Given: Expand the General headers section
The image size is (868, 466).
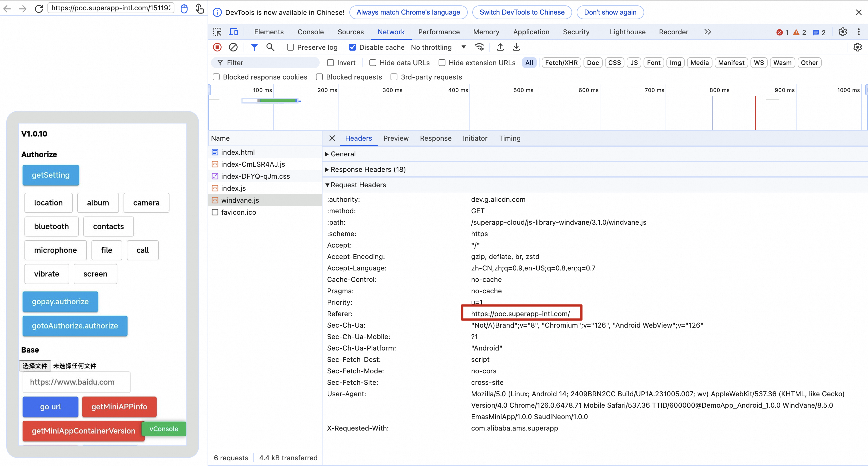Looking at the screenshot, I should [x=343, y=154].
